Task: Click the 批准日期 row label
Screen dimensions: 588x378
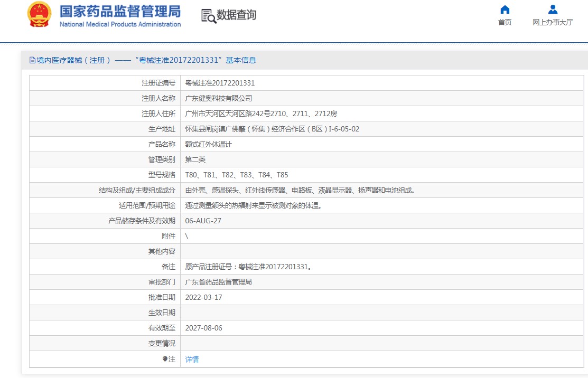Action: pyautogui.click(x=162, y=297)
